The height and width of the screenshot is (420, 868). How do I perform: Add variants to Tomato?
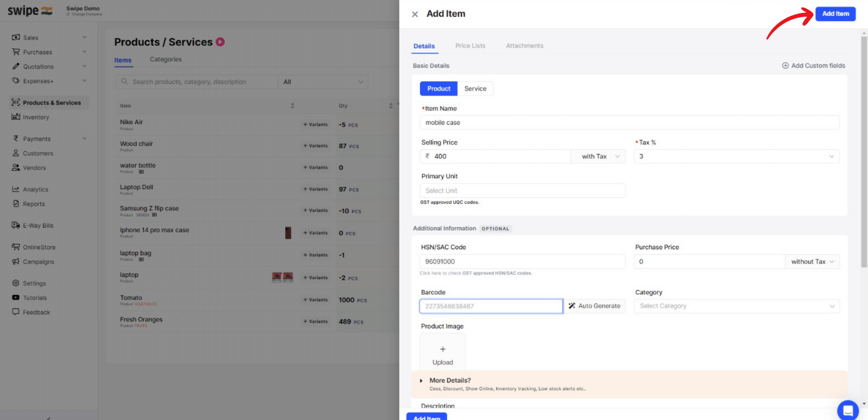coord(316,300)
